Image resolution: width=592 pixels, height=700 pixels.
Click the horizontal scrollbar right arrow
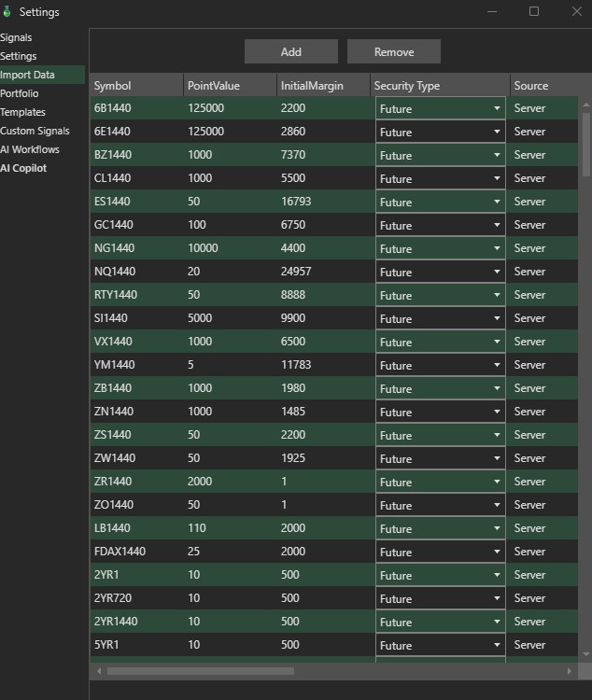coord(570,671)
